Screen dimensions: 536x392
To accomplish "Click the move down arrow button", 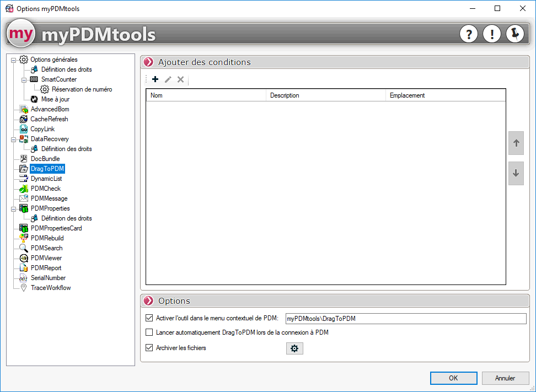I will point(516,173).
